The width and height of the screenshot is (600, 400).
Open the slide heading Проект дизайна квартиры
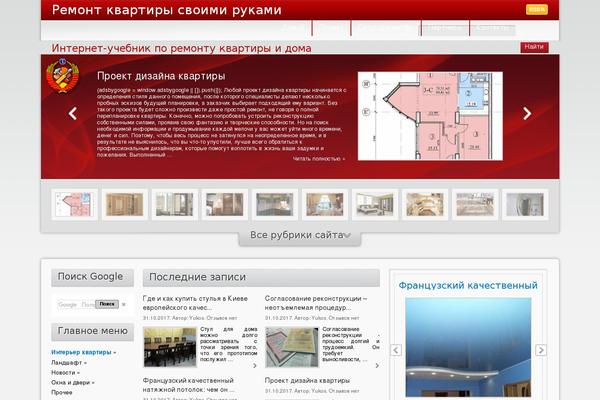tap(161, 76)
